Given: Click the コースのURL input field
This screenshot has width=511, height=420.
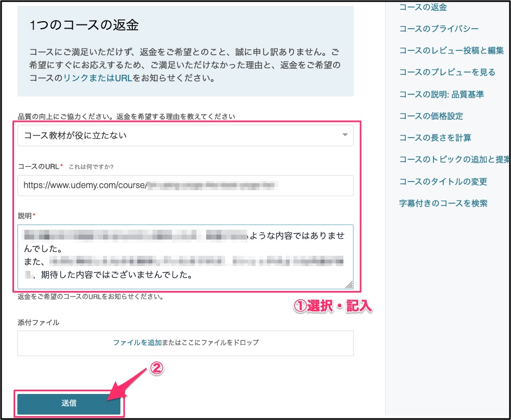Looking at the screenshot, I should 185,185.
